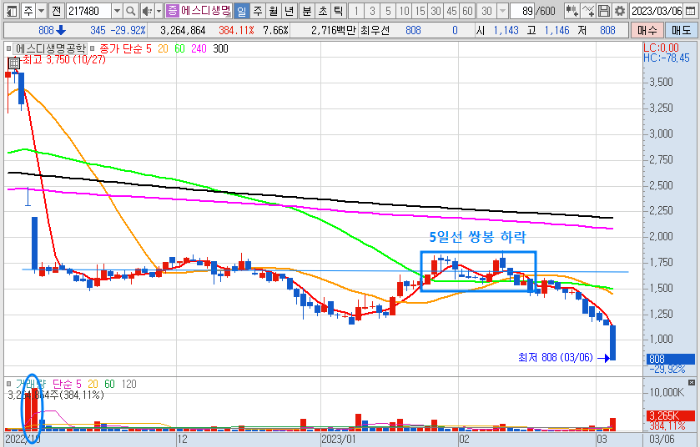Expand the stock code 217480 history dropdown

tap(117, 10)
